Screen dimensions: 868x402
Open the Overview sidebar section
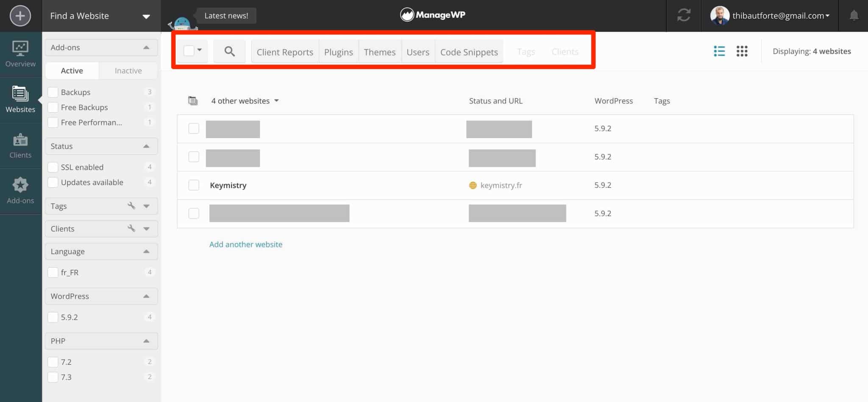click(20, 54)
